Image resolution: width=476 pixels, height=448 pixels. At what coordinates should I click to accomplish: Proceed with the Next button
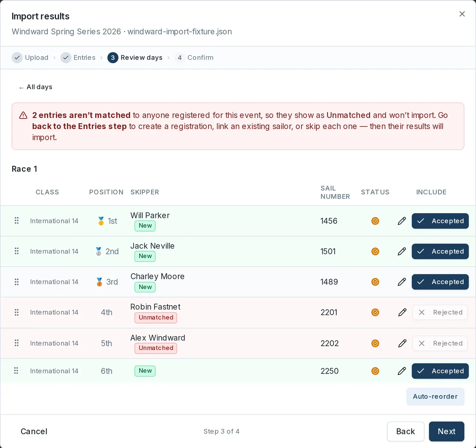click(x=447, y=431)
